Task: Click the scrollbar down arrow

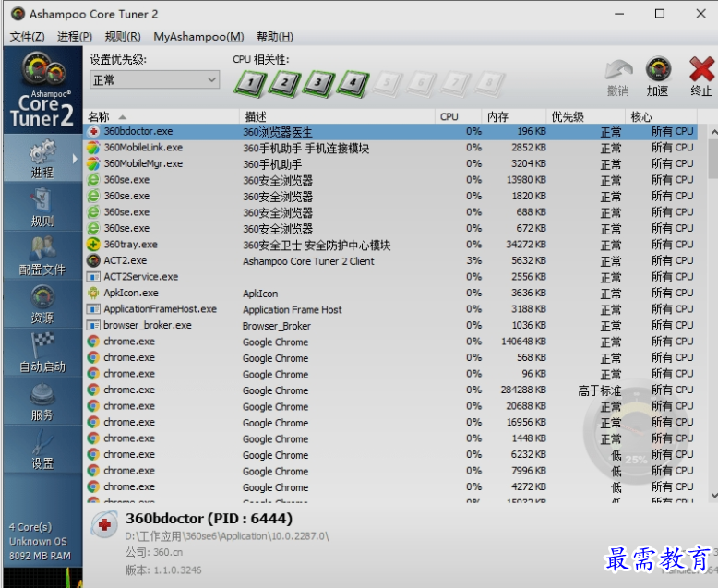Action: pos(713,495)
